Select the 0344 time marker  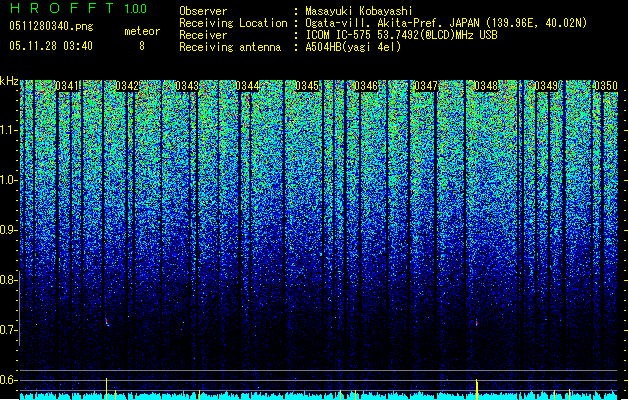pyautogui.click(x=247, y=86)
